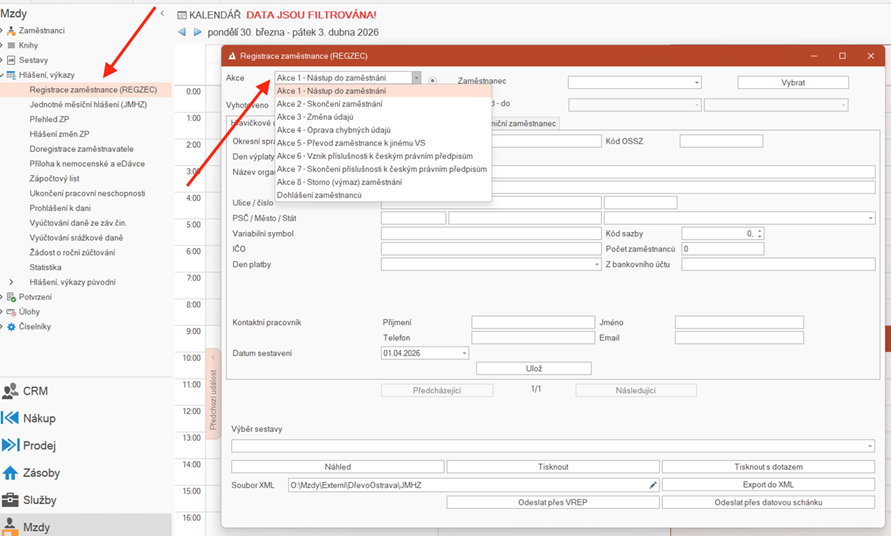Click the Zásoby house icon
This screenshot has width=891, height=536.
tap(11, 473)
